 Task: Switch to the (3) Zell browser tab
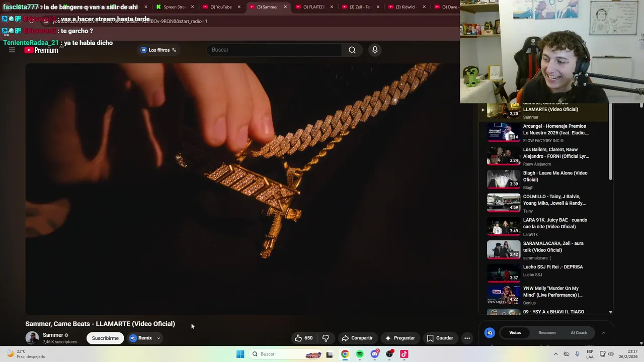(x=359, y=7)
